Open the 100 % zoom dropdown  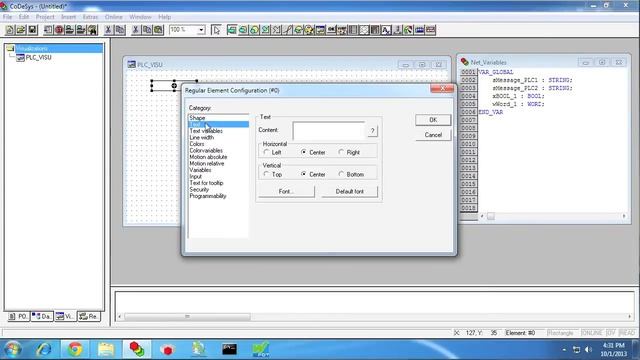201,30
